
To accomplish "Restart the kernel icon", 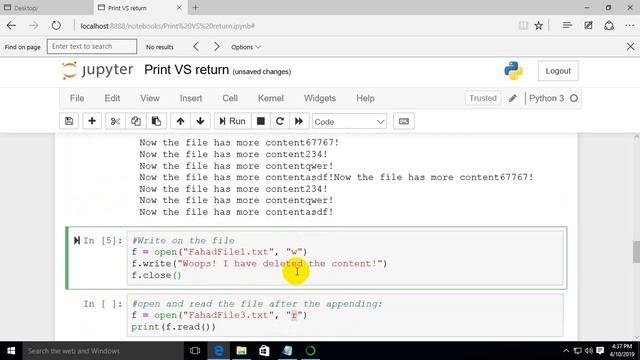I will pos(280,121).
